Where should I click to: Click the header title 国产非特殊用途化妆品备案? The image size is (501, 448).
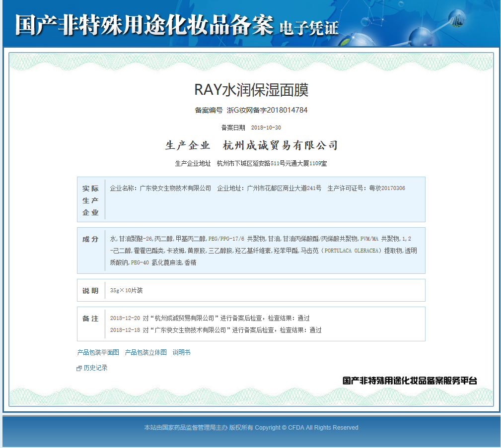click(x=144, y=25)
